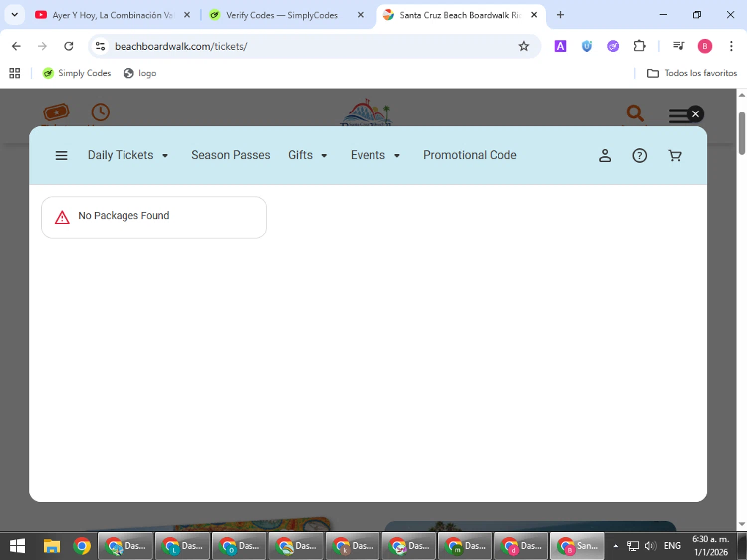Click the scrollbar down arrow
Viewport: 747px width, 560px height.
click(x=742, y=524)
